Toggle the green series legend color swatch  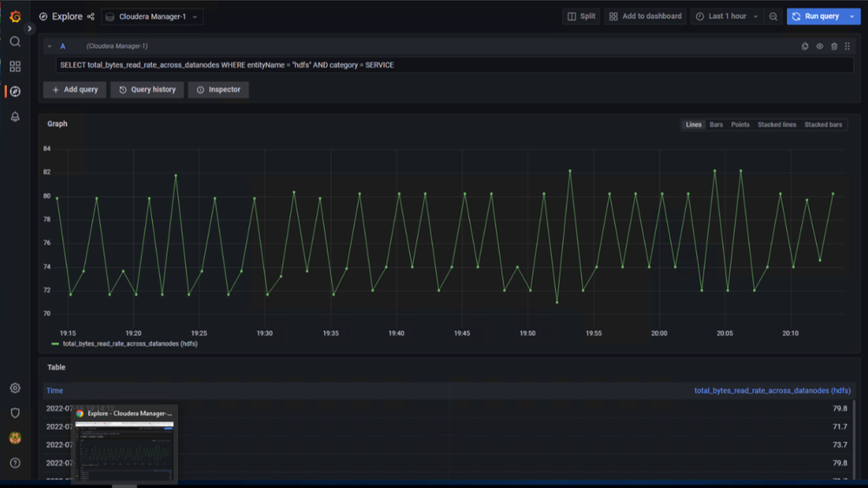[56, 344]
